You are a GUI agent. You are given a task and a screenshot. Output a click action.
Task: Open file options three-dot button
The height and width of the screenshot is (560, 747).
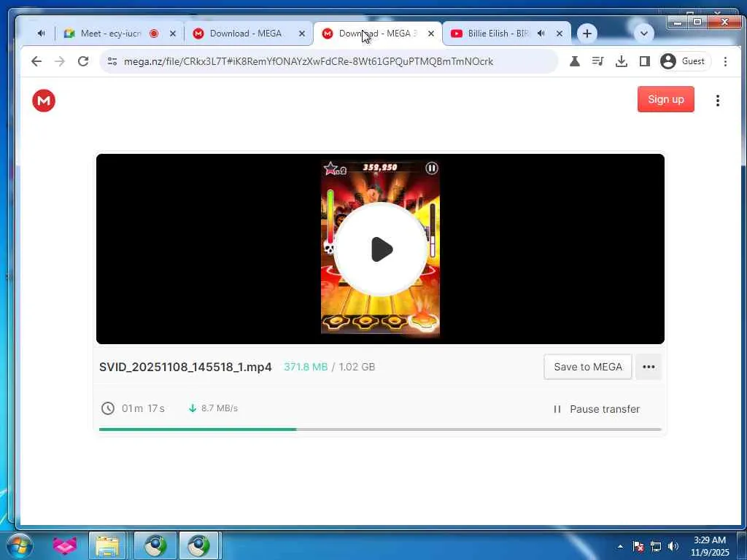649,367
